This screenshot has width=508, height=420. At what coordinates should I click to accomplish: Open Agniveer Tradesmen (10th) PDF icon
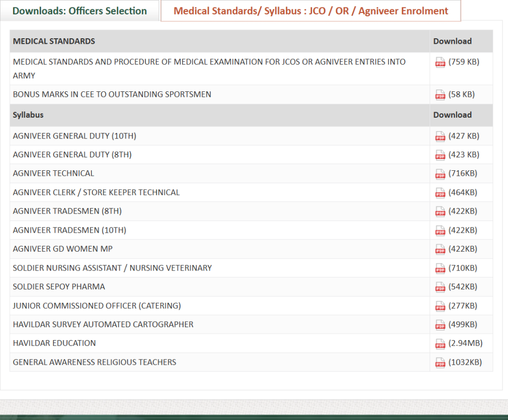point(440,230)
